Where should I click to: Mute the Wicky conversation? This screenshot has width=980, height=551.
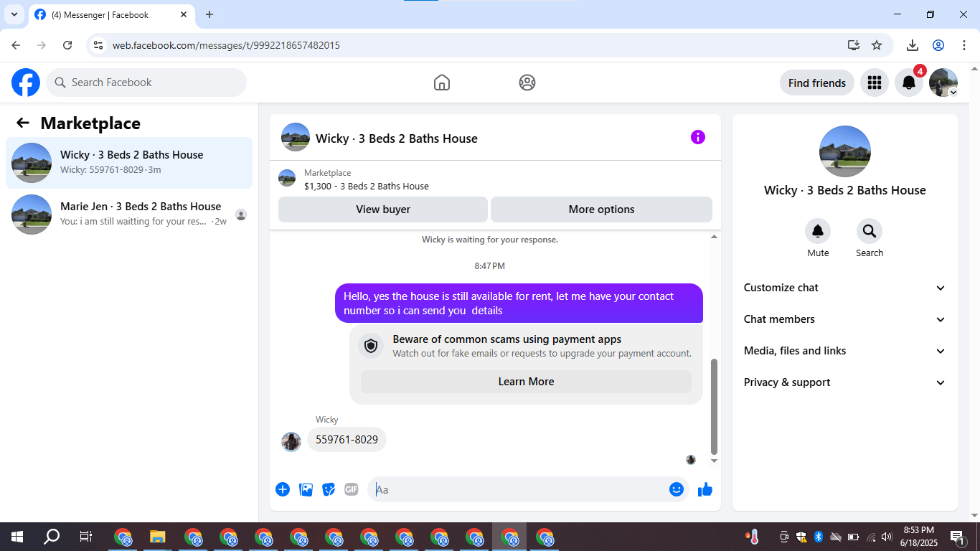[x=818, y=231]
